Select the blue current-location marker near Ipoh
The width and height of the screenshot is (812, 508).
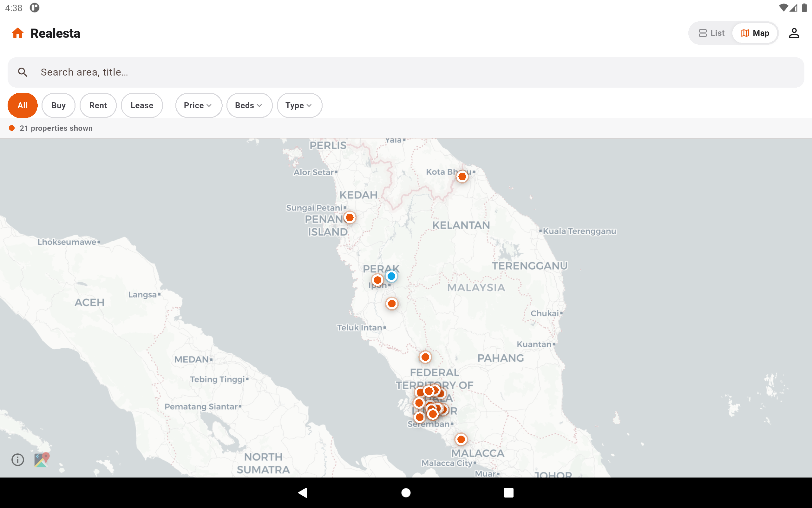(x=391, y=276)
